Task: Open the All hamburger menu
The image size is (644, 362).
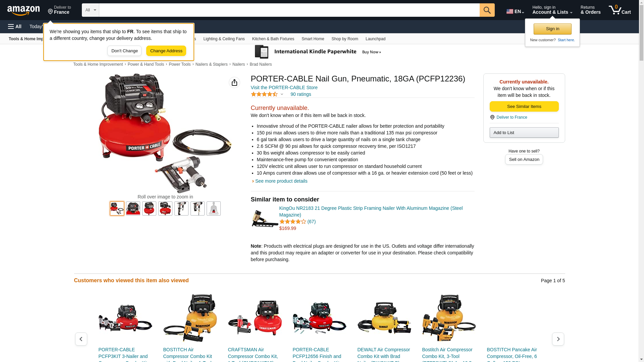Action: (15, 26)
